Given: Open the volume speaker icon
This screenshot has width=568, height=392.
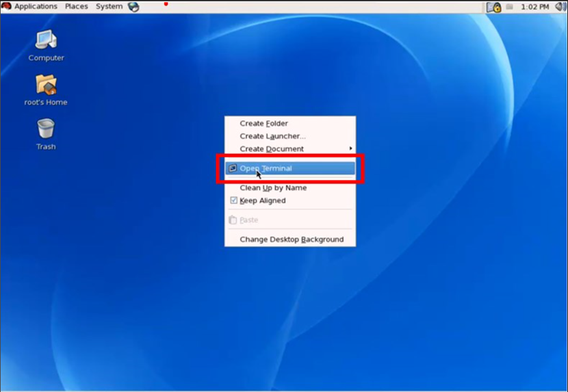Looking at the screenshot, I should click(x=560, y=7).
